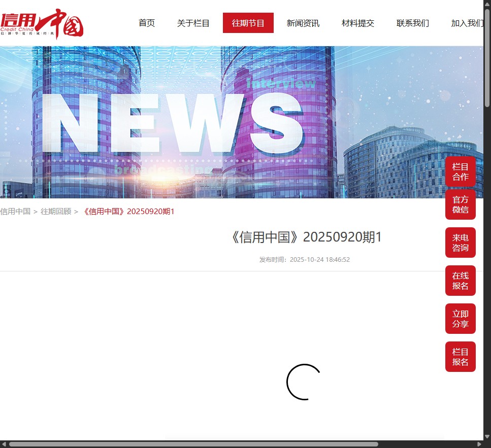Screen dimensions: 491x448
Task: Follow the 往期回顾 breadcrumb link
Action: pyautogui.click(x=56, y=212)
